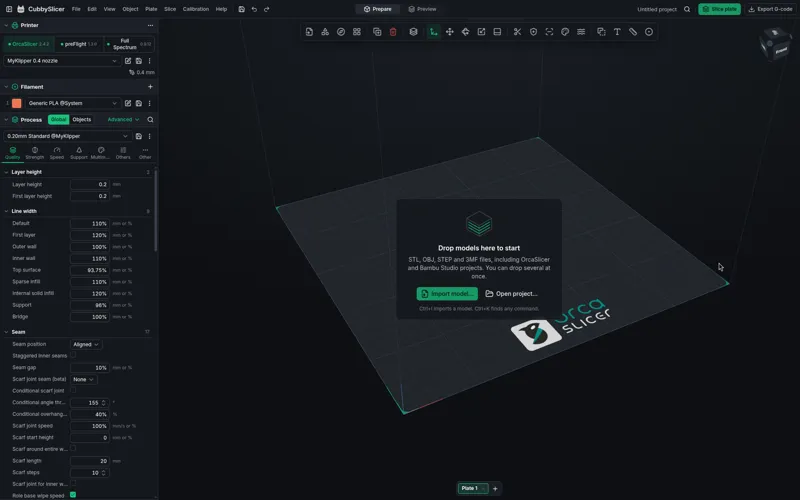Add a new plate with plus button
Screen dimensions: 800x500
[x=495, y=489]
